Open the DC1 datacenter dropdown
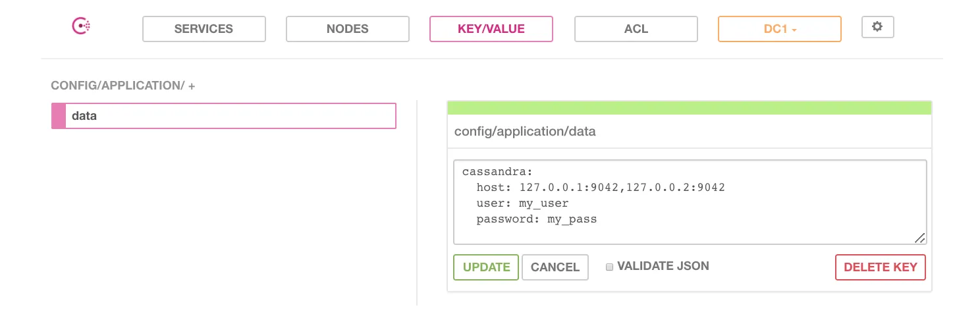This screenshot has width=980, height=320. pyautogui.click(x=779, y=29)
